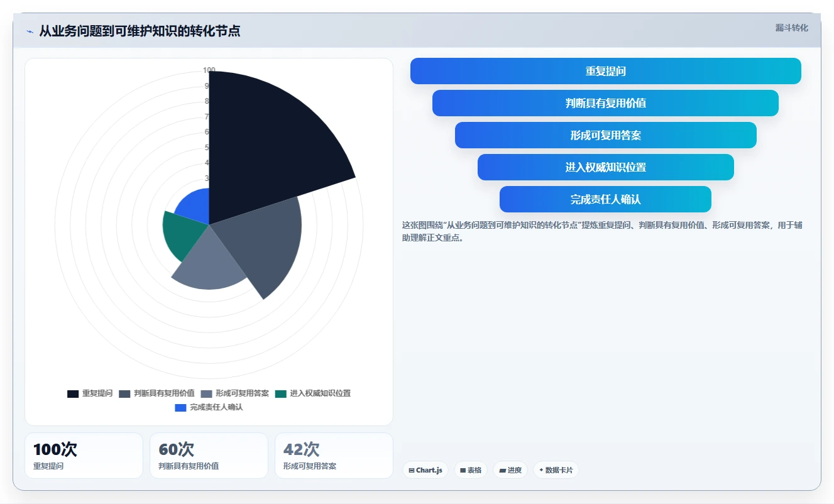The image size is (834, 504).
Task: Click the 重复提问 funnel bar
Action: [606, 71]
